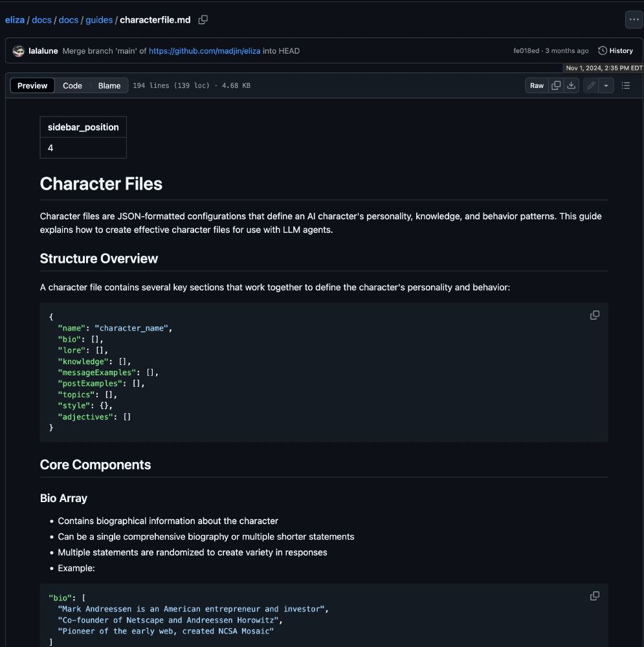Expand the edit options dropdown arrow

606,85
